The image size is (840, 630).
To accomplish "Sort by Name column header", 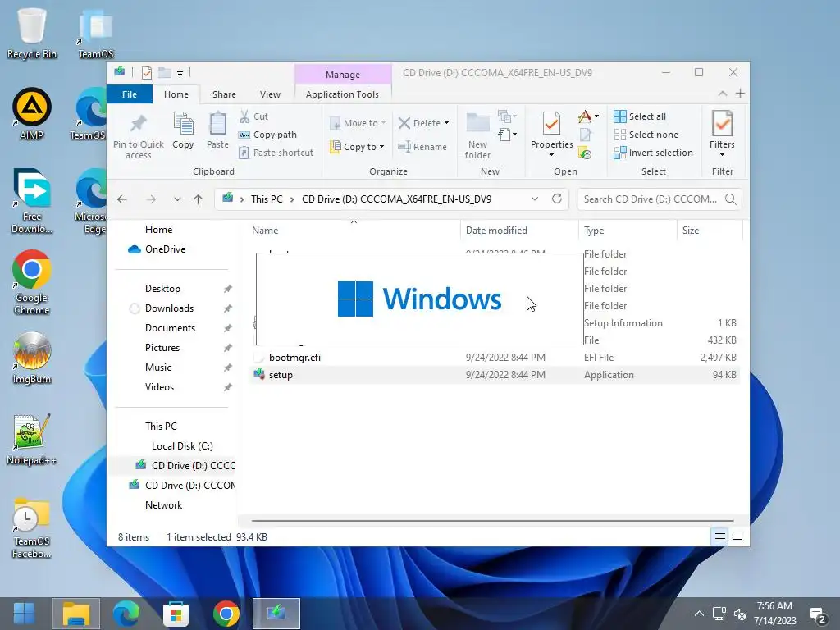I will tap(354, 231).
